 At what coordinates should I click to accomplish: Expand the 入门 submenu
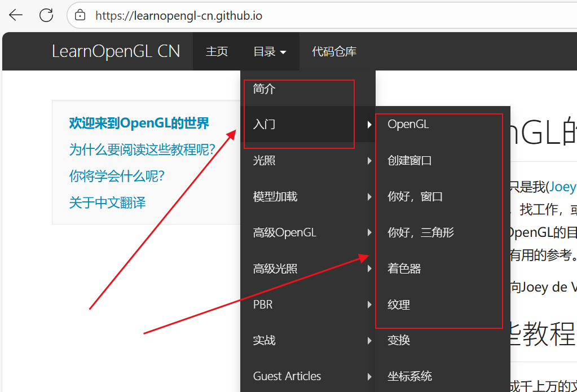(308, 125)
